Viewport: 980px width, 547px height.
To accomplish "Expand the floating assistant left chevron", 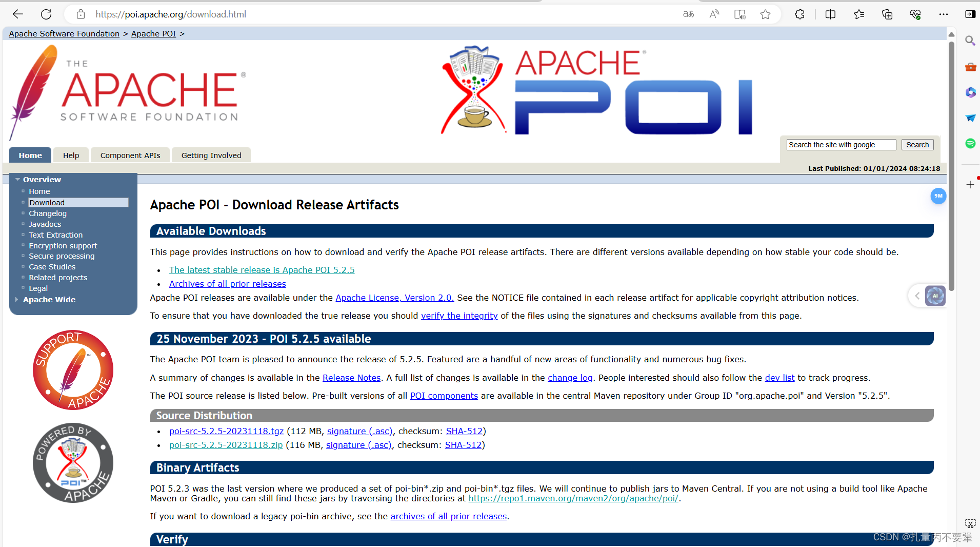I will [x=917, y=296].
